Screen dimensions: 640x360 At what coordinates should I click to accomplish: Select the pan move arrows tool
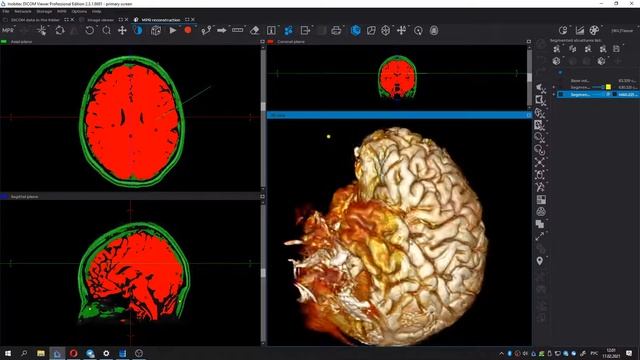click(122, 30)
